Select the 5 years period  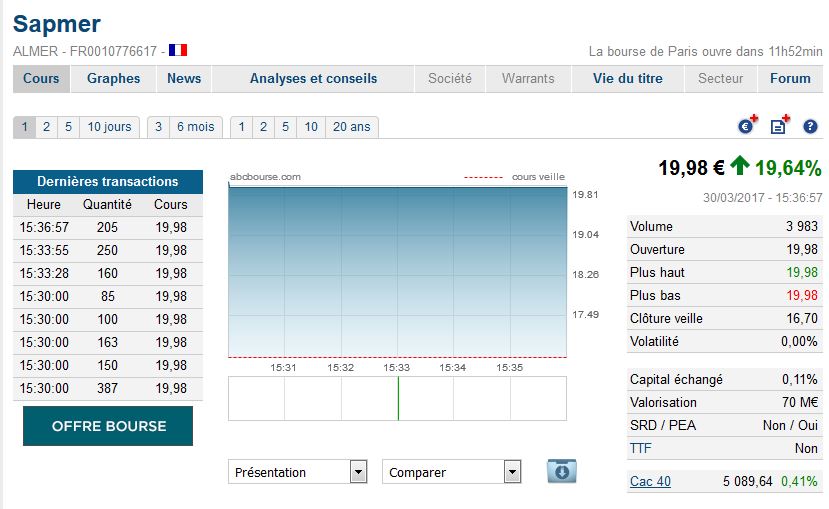(285, 127)
